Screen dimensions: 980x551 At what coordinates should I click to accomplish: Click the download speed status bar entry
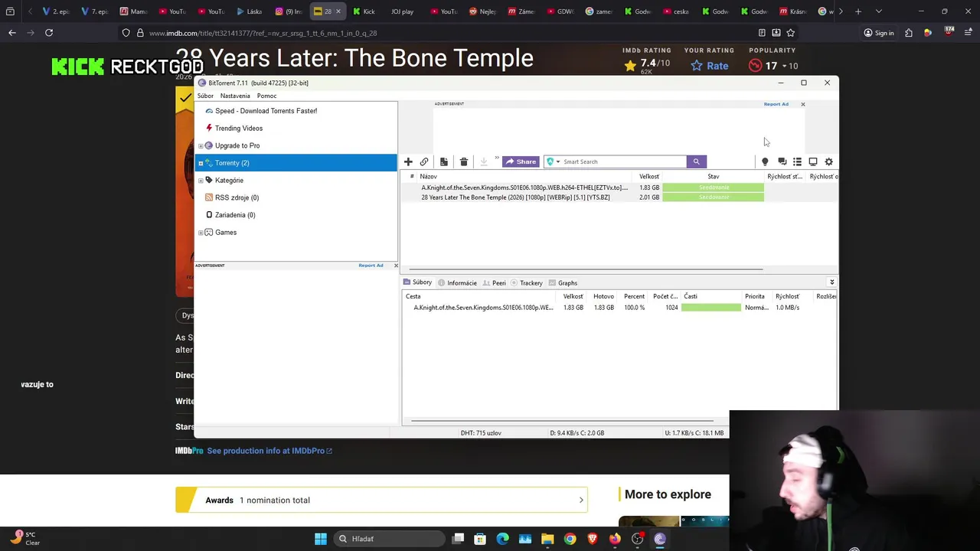click(577, 433)
